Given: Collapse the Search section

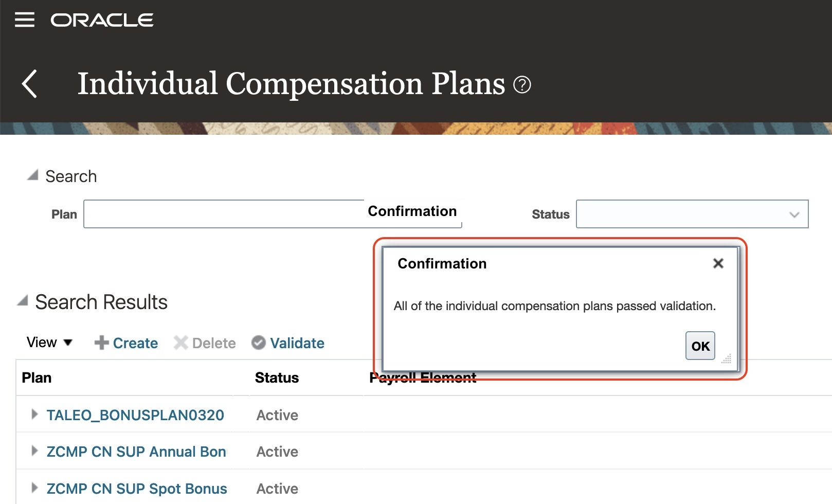Looking at the screenshot, I should click(33, 175).
